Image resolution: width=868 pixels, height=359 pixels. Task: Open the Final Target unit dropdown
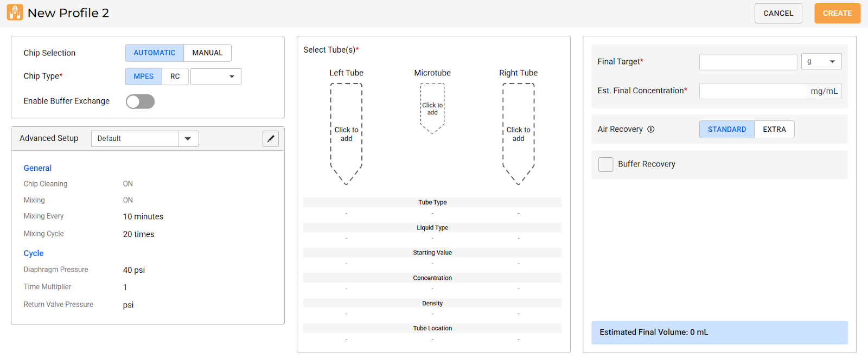821,62
